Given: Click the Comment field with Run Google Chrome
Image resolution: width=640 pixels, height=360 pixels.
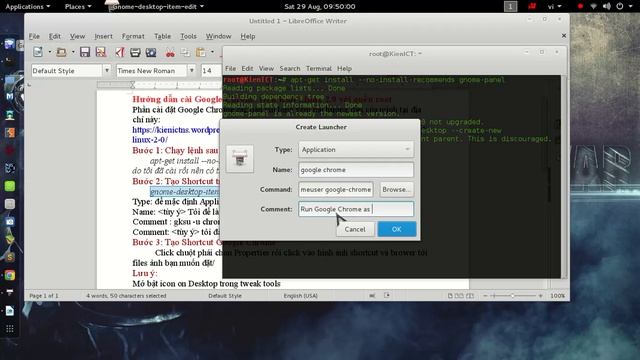Looking at the screenshot, I should point(356,209).
